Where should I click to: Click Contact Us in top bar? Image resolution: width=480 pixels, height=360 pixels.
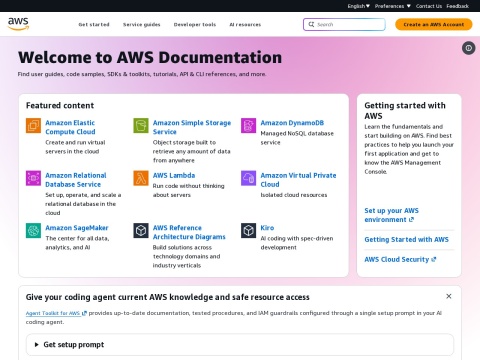(x=429, y=6)
